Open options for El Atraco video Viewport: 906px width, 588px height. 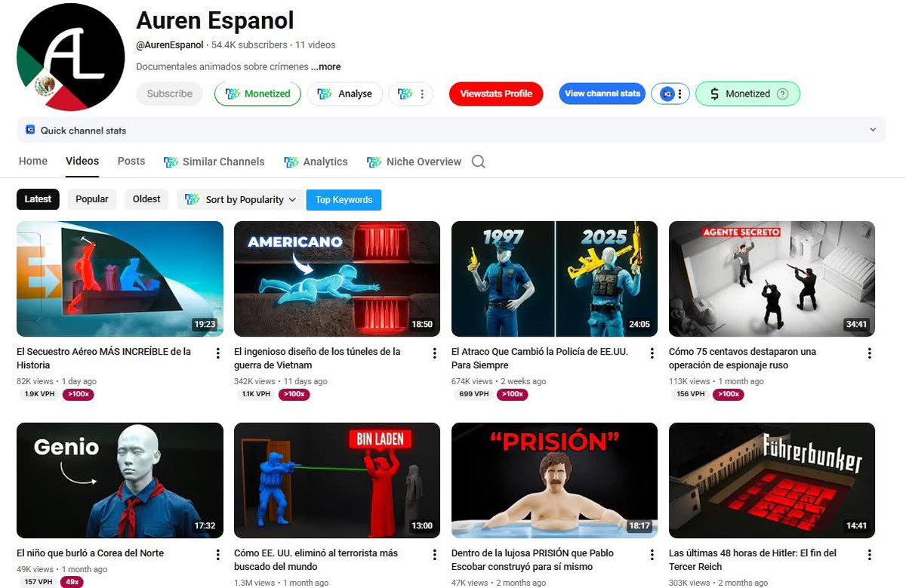(652, 353)
